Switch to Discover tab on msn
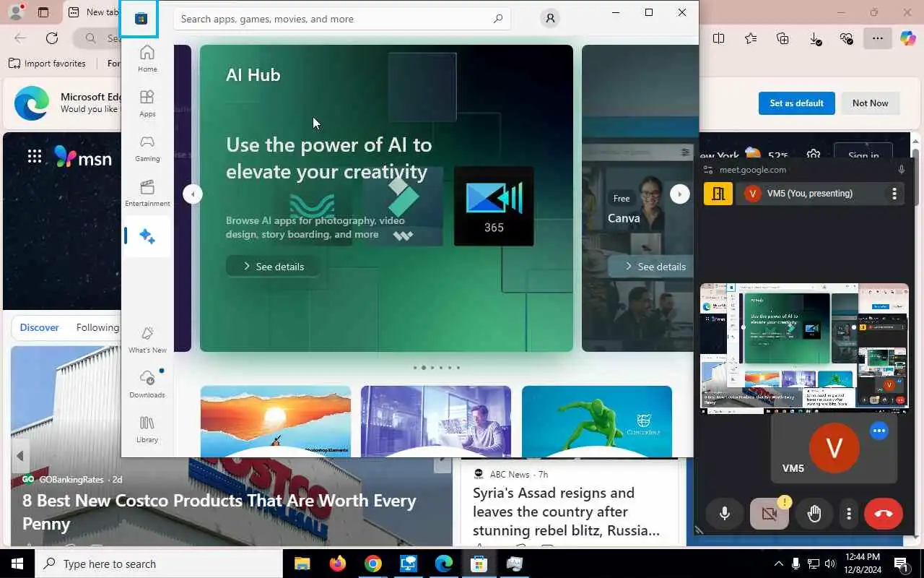Viewport: 924px width, 578px height. tap(39, 327)
